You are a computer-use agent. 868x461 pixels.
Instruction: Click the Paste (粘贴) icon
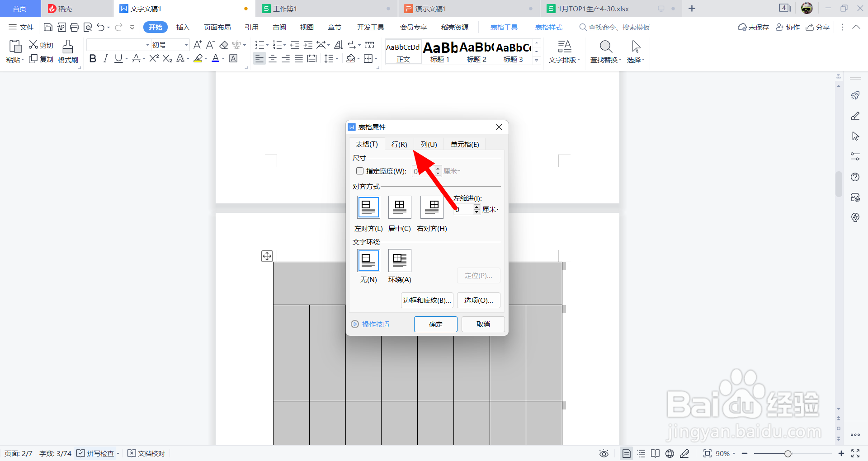coord(15,46)
